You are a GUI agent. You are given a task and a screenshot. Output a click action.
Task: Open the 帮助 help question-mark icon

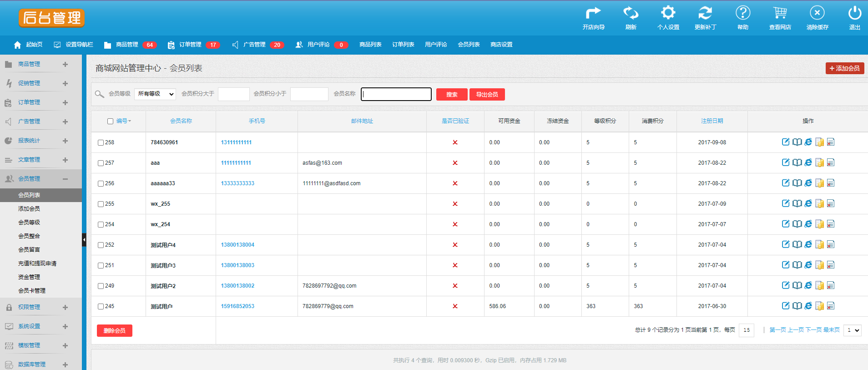click(743, 13)
